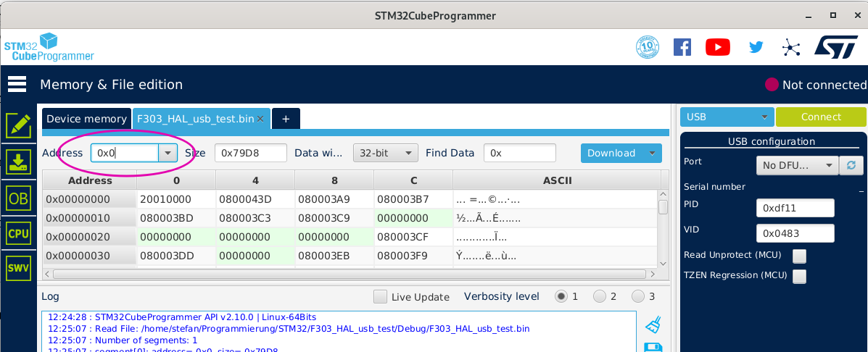Toggle TZEN Regression (MCU) checkbox
The image size is (868, 352).
tap(799, 276)
